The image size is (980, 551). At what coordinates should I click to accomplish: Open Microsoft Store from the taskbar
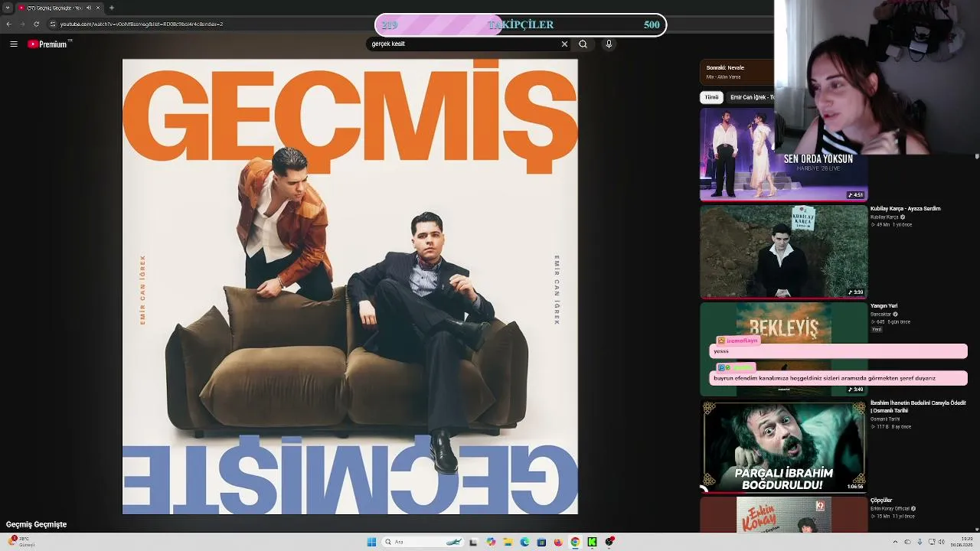(541, 542)
